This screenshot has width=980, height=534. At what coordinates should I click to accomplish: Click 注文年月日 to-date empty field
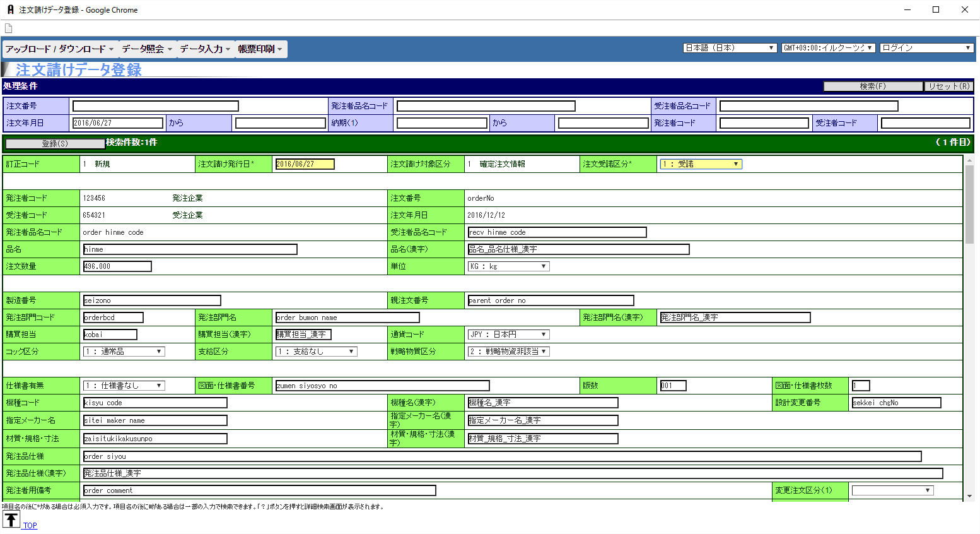pyautogui.click(x=281, y=123)
